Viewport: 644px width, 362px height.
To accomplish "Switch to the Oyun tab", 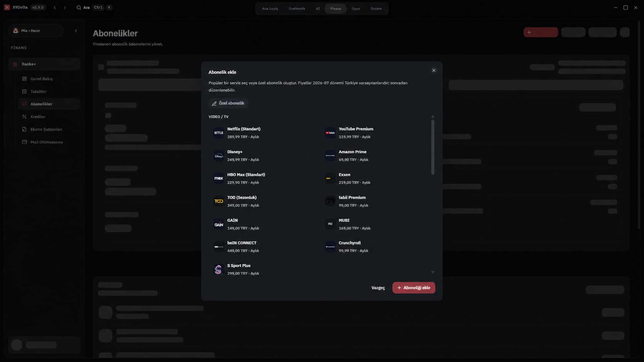I will (x=356, y=8).
